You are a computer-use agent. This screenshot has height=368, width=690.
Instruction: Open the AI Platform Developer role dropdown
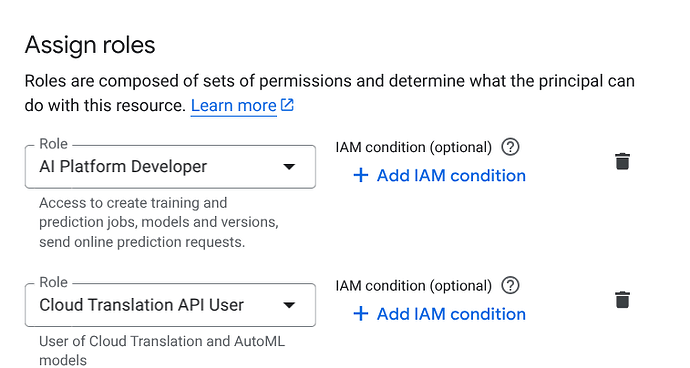pos(170,167)
